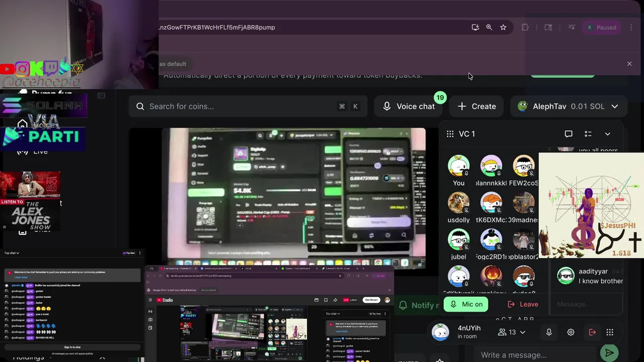
Task: Expand the 13 participants dropdown
Action: click(x=511, y=332)
